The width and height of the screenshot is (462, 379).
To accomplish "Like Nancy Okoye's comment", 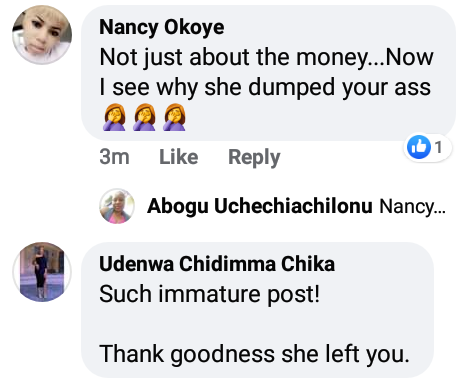I will 179,157.
